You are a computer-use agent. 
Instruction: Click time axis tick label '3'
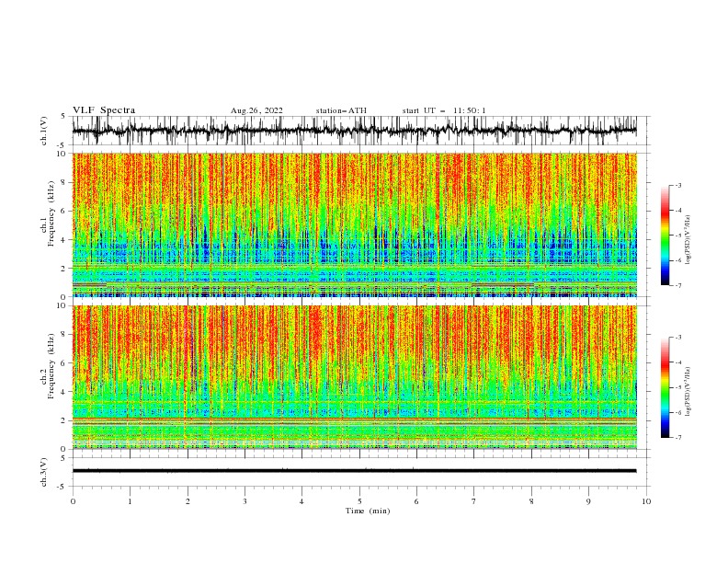click(x=245, y=501)
